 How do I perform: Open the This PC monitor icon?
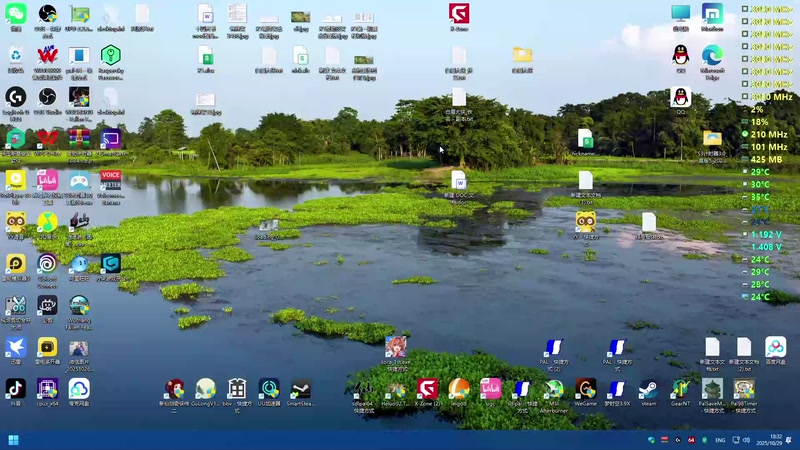680,14
